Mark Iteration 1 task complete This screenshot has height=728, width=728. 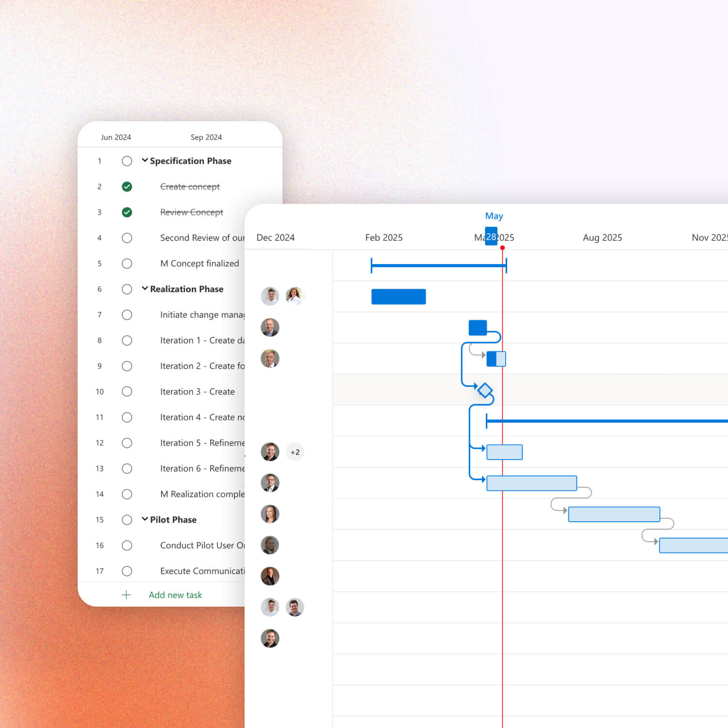click(127, 340)
